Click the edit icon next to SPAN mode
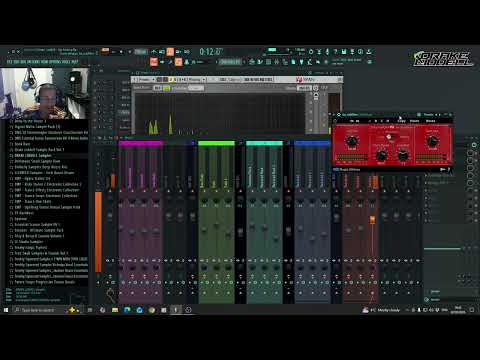The width and height of the screenshot is (480, 360). (315, 88)
